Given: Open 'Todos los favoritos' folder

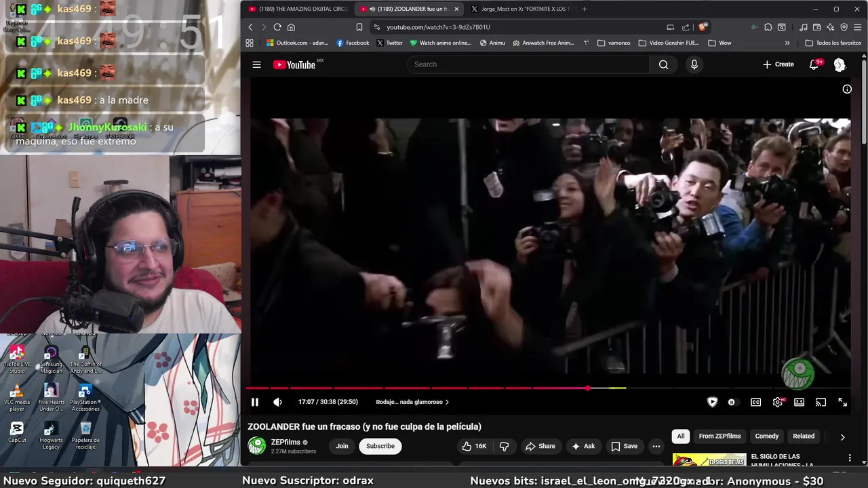Looking at the screenshot, I should (833, 43).
